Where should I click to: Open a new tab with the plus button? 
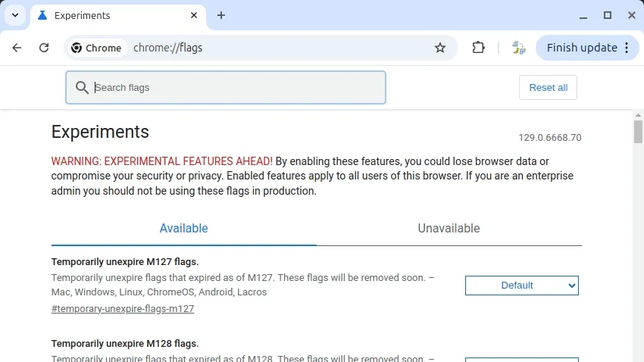point(221,15)
